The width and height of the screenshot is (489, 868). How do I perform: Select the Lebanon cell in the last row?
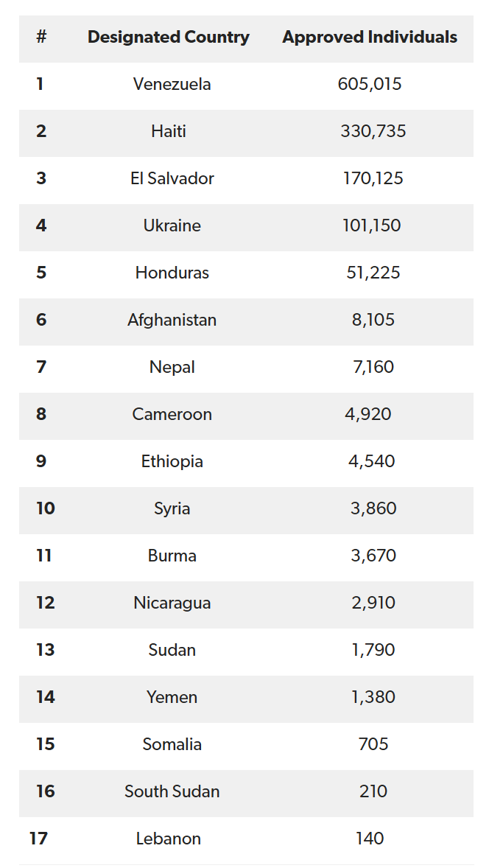point(169,839)
